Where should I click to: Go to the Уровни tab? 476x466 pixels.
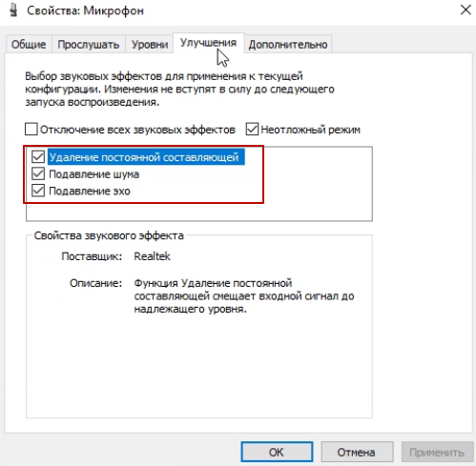tap(150, 44)
